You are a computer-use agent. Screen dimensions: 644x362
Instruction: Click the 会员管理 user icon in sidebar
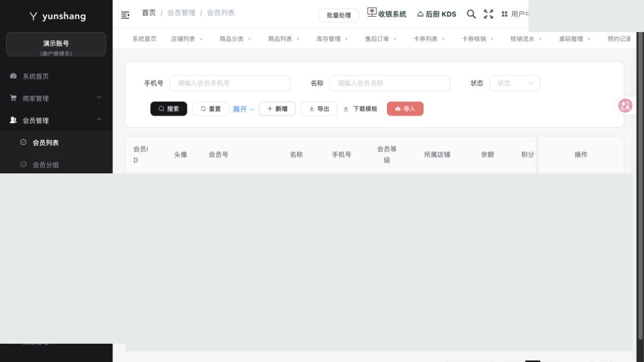[13, 120]
